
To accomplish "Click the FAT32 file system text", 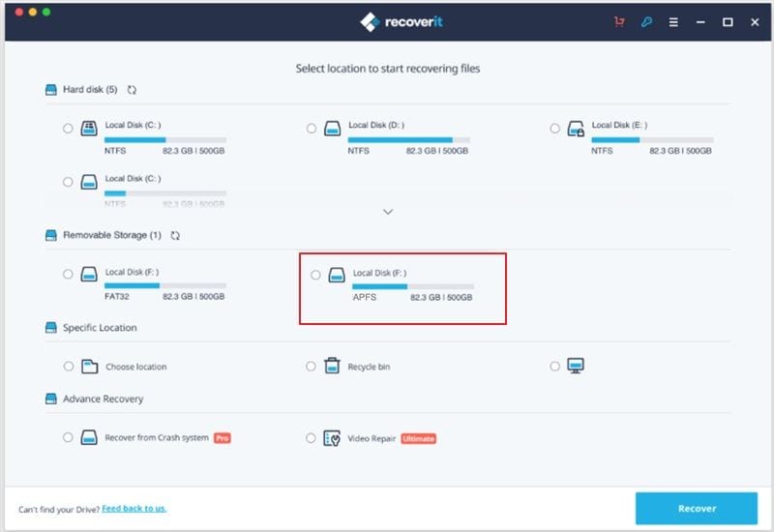I will pyautogui.click(x=116, y=297).
